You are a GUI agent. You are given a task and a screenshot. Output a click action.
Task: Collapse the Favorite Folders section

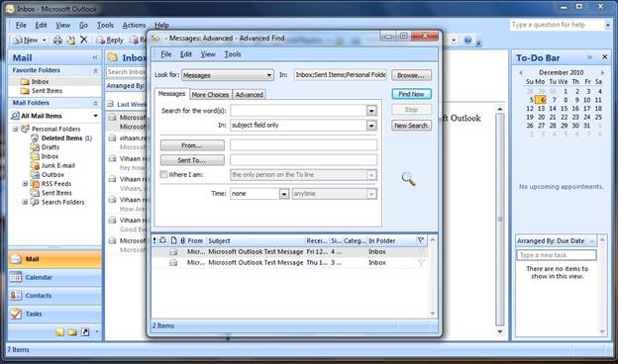(x=95, y=70)
